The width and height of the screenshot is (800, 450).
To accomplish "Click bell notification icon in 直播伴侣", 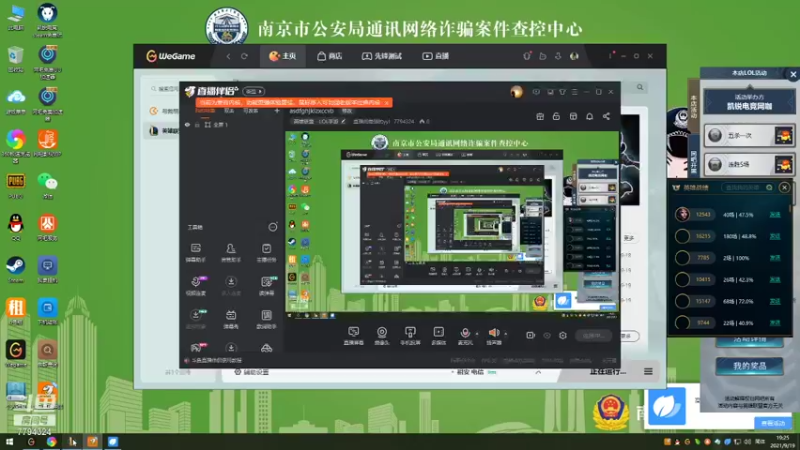I will tap(589, 116).
